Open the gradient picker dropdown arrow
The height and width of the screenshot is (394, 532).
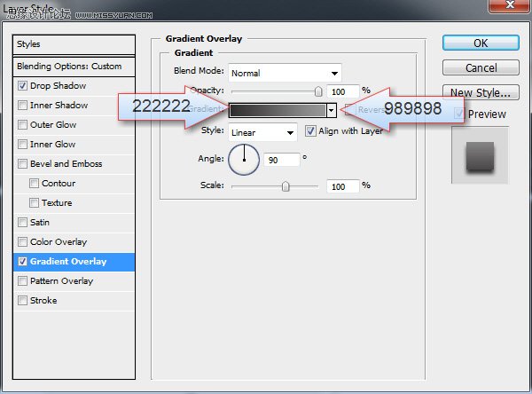[331, 110]
